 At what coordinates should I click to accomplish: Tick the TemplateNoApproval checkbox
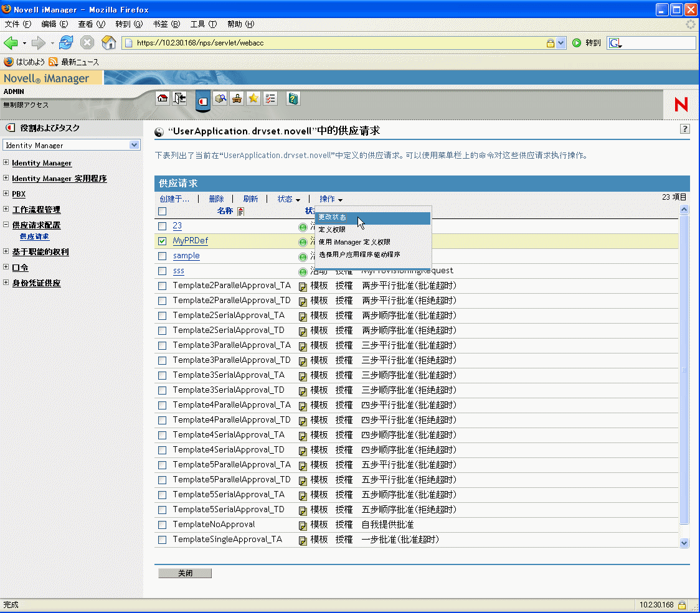click(163, 525)
